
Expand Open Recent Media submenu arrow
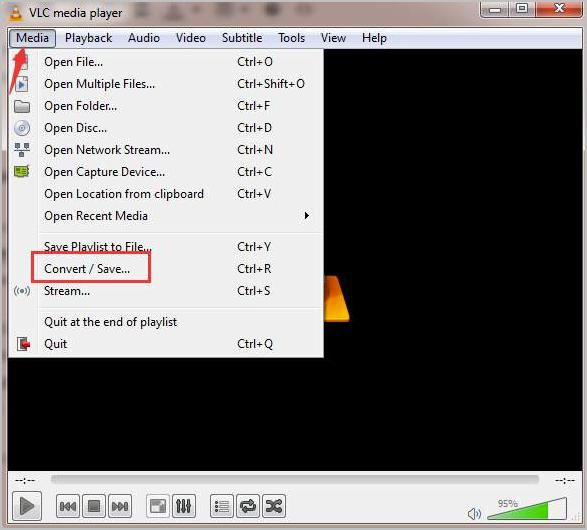[307, 216]
